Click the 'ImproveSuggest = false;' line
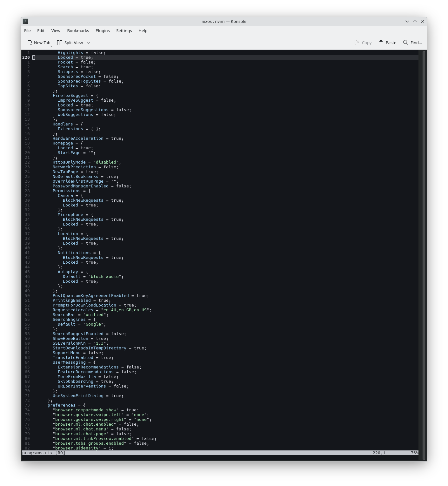 87,100
